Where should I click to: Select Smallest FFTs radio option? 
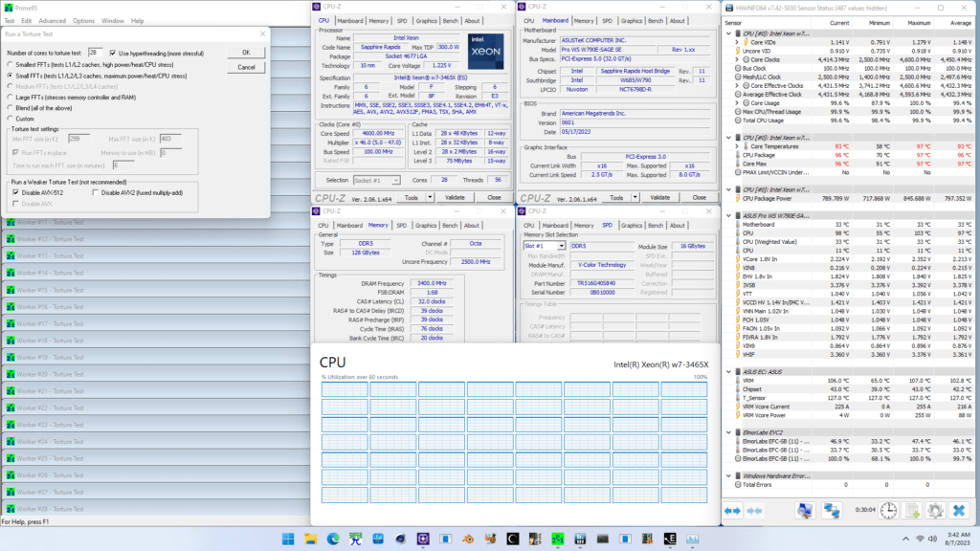click(10, 64)
